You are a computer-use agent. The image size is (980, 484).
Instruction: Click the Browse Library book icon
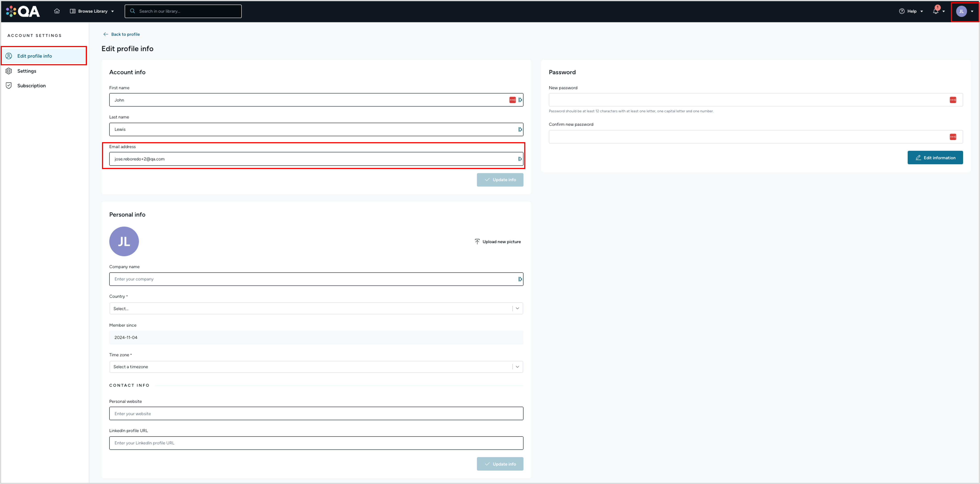pos(73,11)
